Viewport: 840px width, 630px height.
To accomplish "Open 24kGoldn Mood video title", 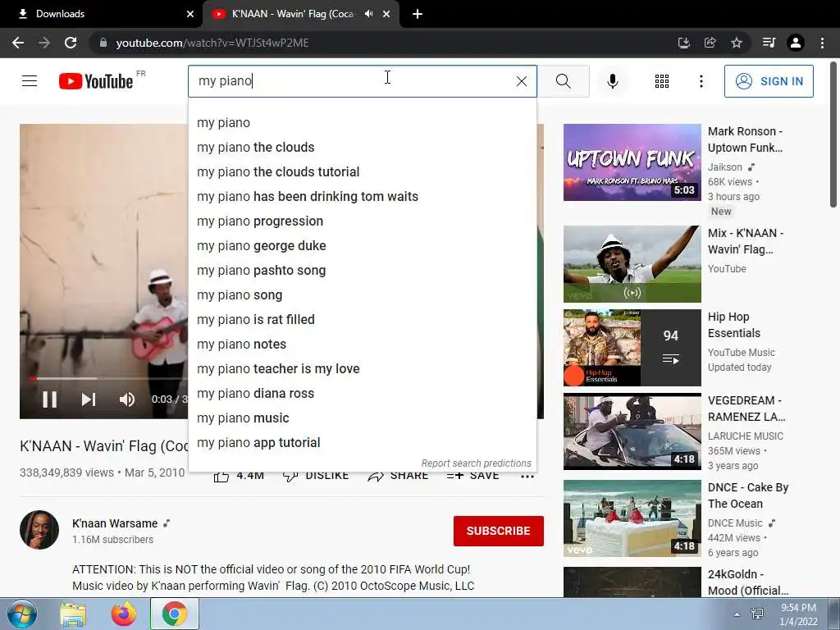I will pos(748,582).
